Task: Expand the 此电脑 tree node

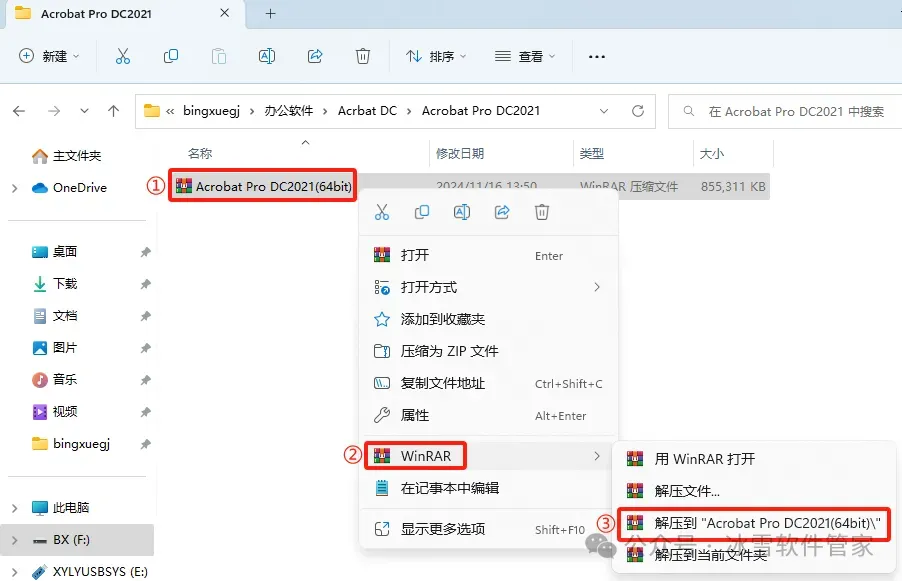Action: [14, 508]
